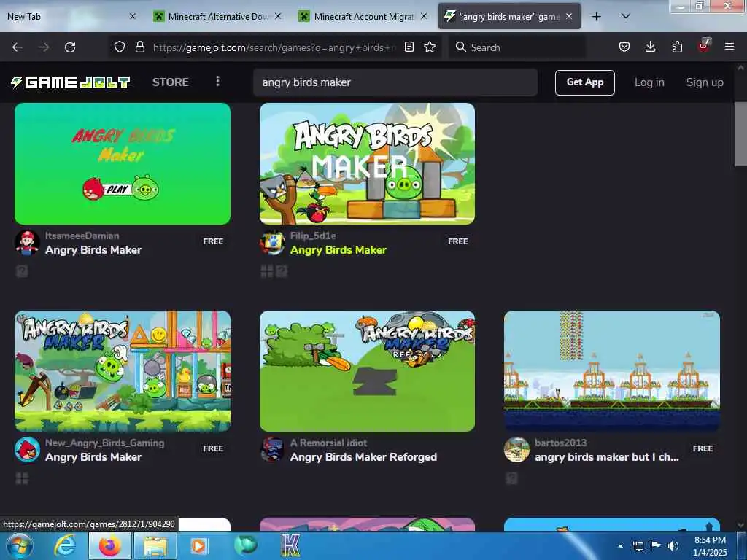Open a new tab with plus button

pyautogui.click(x=596, y=17)
